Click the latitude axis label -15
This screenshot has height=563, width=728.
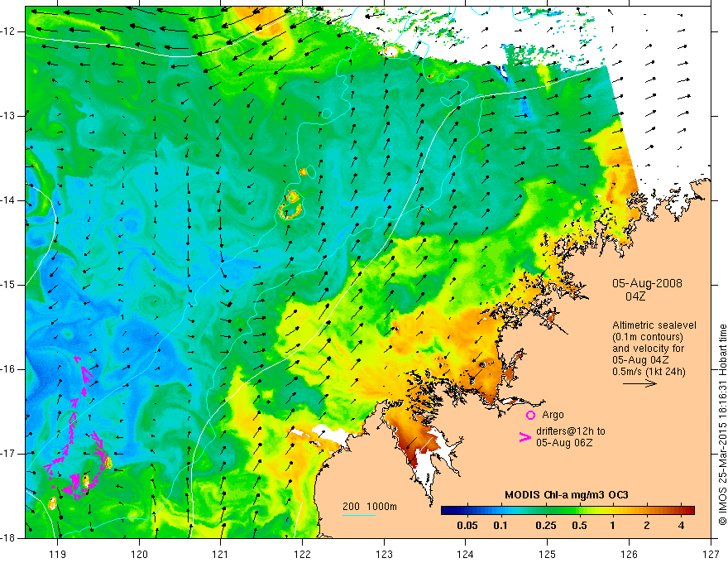9,285
